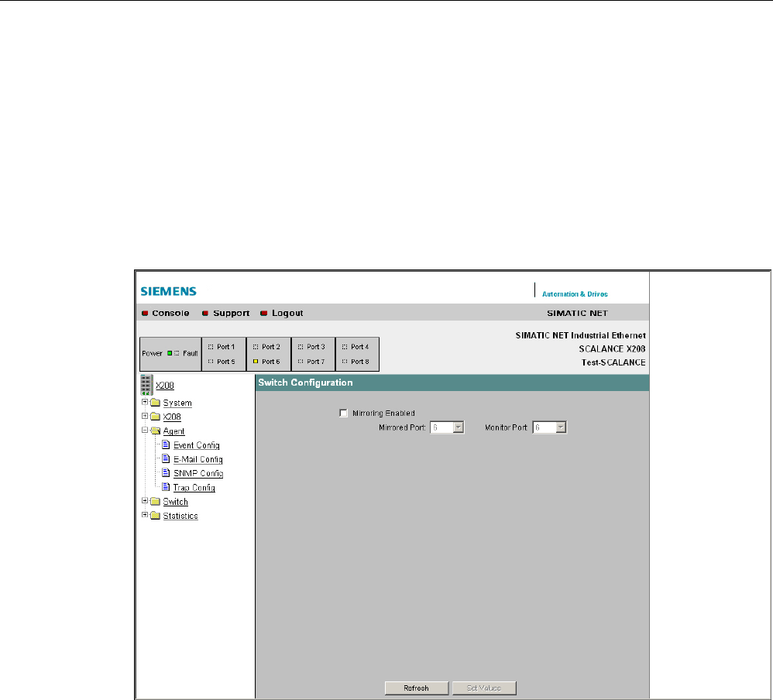Screen dimensions: 773x700
Task: Click the E-Mail Config page icon
Action: [x=166, y=459]
